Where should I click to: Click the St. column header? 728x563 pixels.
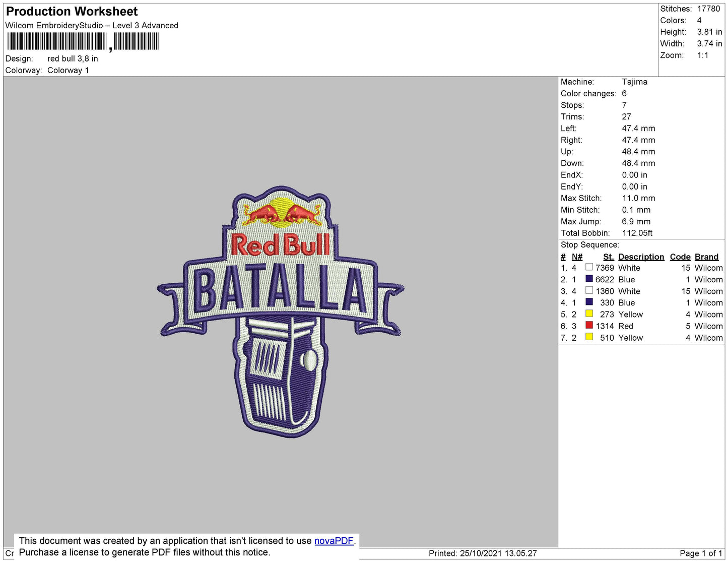[x=609, y=257]
